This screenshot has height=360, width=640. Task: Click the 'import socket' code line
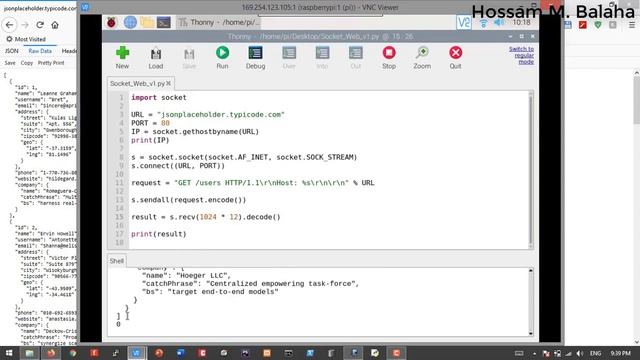click(x=159, y=98)
